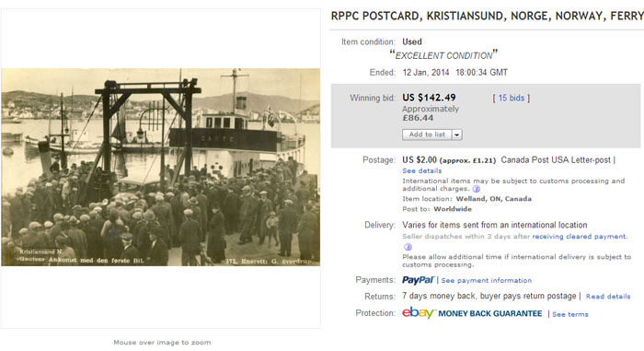
Task: Expand the Add to list dropdown arrow
Action: pyautogui.click(x=456, y=135)
